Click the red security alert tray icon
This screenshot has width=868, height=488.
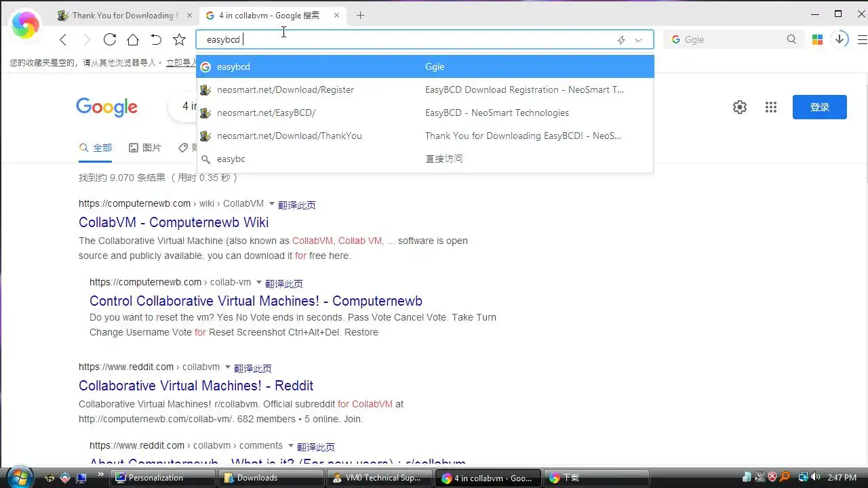coord(772,477)
